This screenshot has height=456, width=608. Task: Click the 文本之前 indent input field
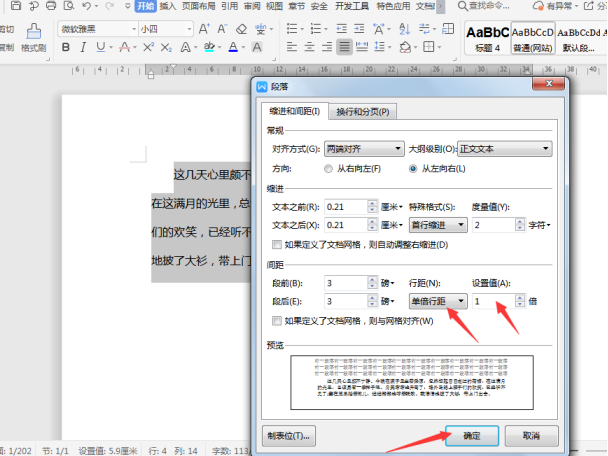346,207
